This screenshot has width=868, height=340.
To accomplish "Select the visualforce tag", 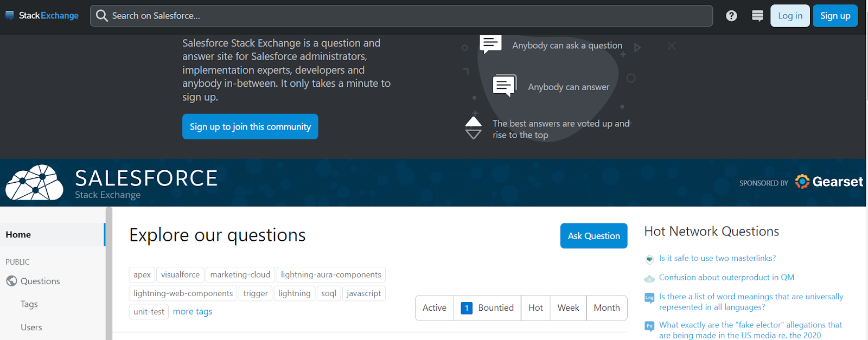I will coord(180,275).
